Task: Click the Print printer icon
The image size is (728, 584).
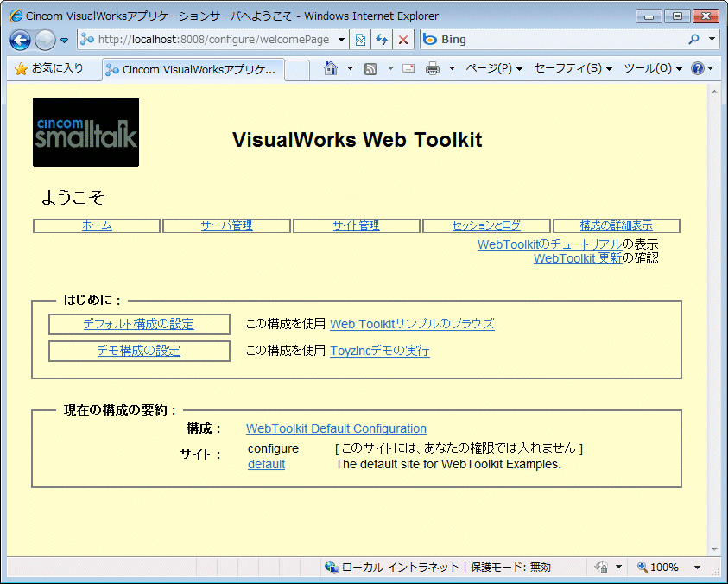Action: pyautogui.click(x=433, y=68)
